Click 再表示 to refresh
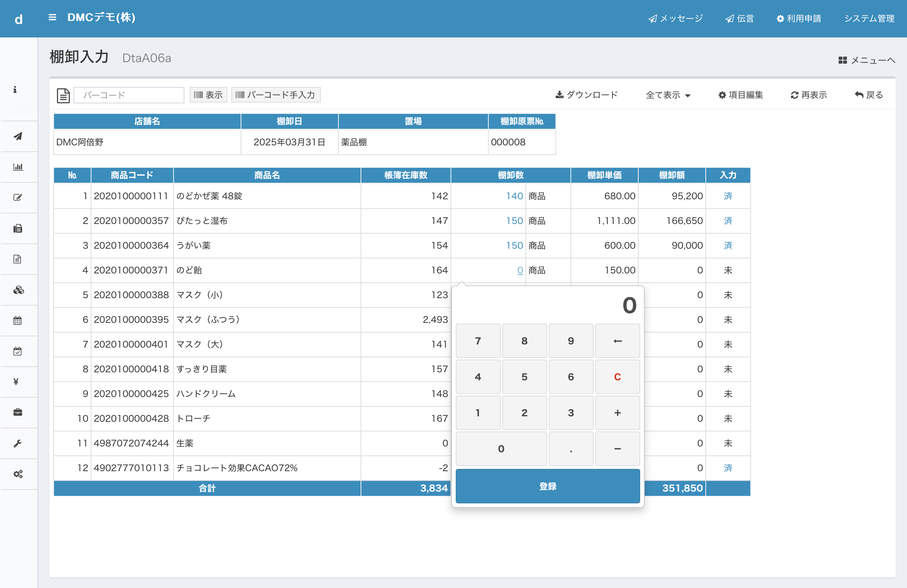This screenshot has width=907, height=588. [x=808, y=95]
